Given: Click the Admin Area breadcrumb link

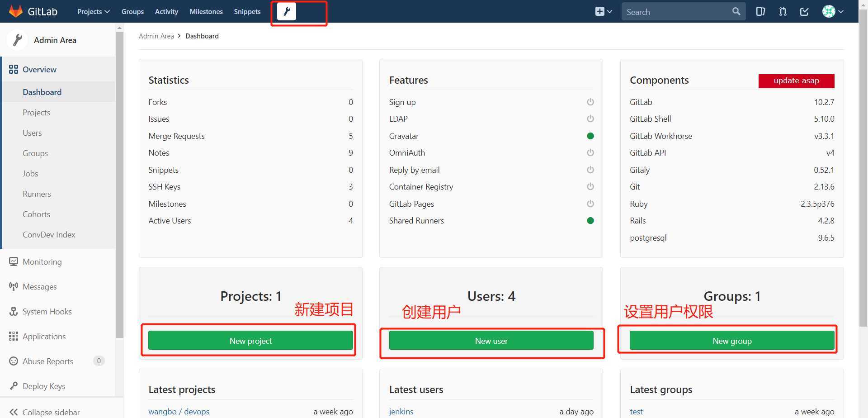Looking at the screenshot, I should [156, 36].
